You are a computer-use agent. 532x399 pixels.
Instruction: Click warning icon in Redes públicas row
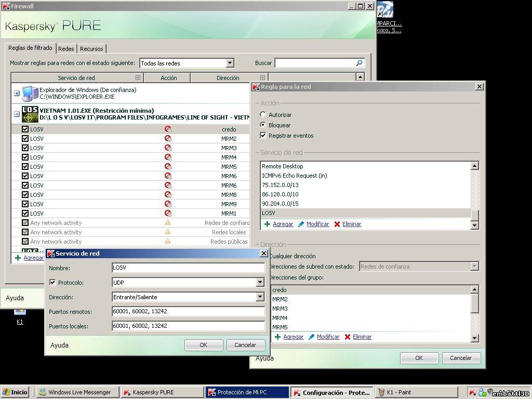[x=168, y=241]
